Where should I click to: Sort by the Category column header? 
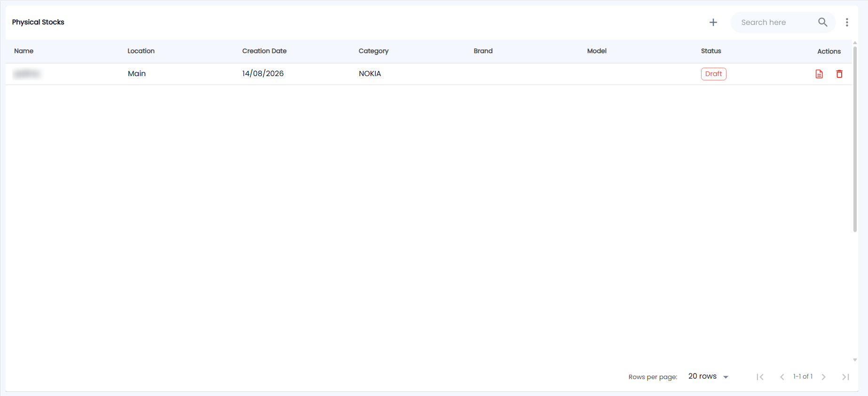tap(373, 51)
